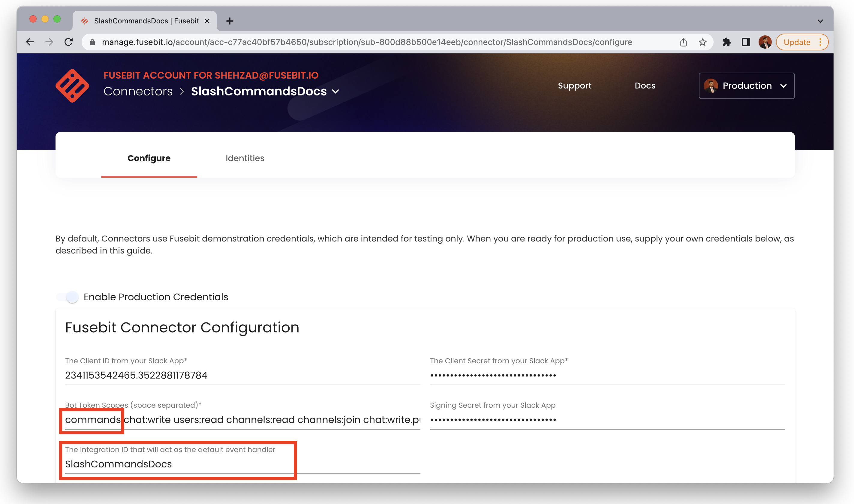This screenshot has height=504, width=854.
Task: Click the browser forward arrow
Action: point(49,42)
